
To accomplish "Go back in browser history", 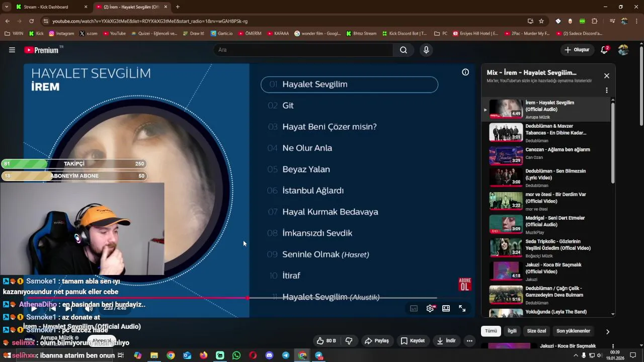I will click(7, 21).
